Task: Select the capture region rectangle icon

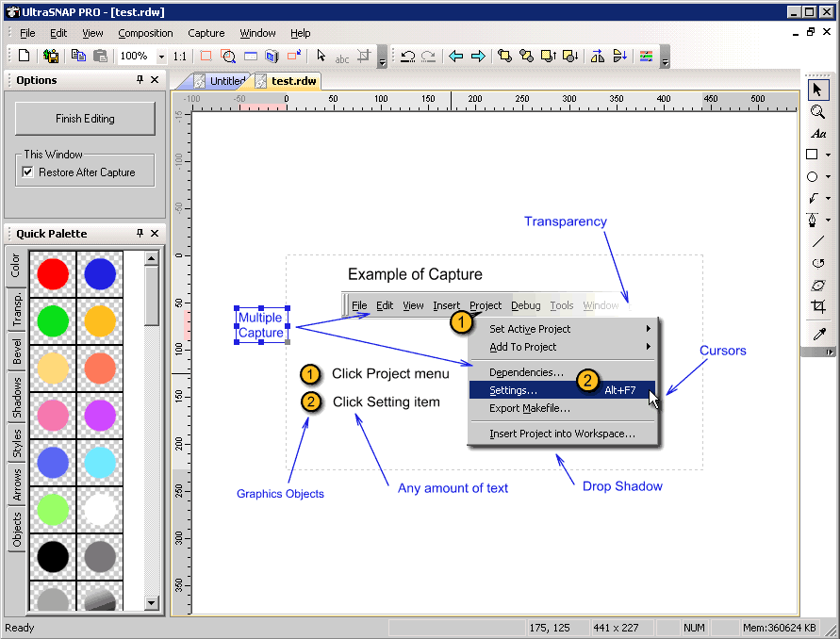Action: pyautogui.click(x=206, y=56)
